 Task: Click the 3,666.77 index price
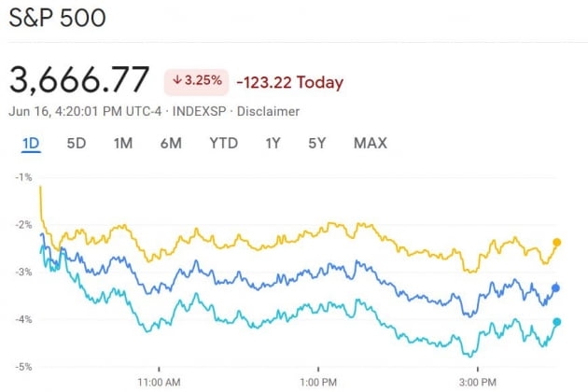pos(79,80)
